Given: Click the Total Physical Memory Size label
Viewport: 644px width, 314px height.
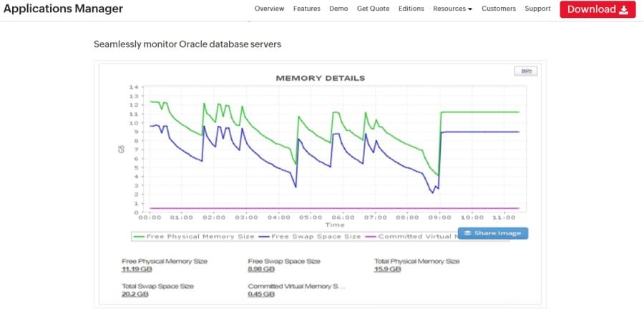Looking at the screenshot, I should pos(417,261).
